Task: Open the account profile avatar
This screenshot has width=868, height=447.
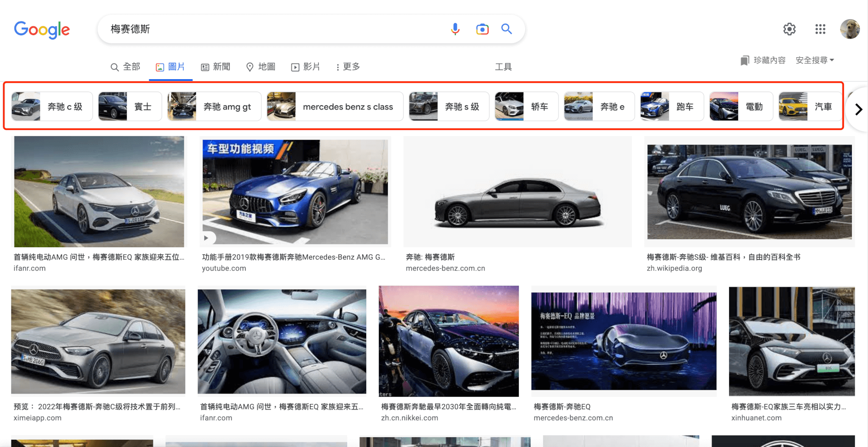Action: (850, 29)
